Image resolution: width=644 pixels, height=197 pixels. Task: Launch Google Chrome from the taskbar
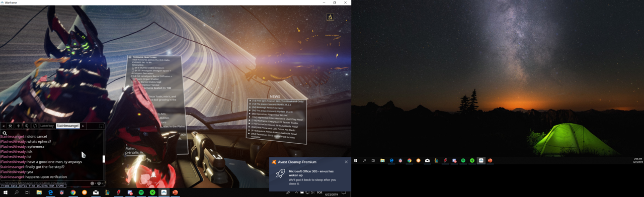pyautogui.click(x=73, y=192)
